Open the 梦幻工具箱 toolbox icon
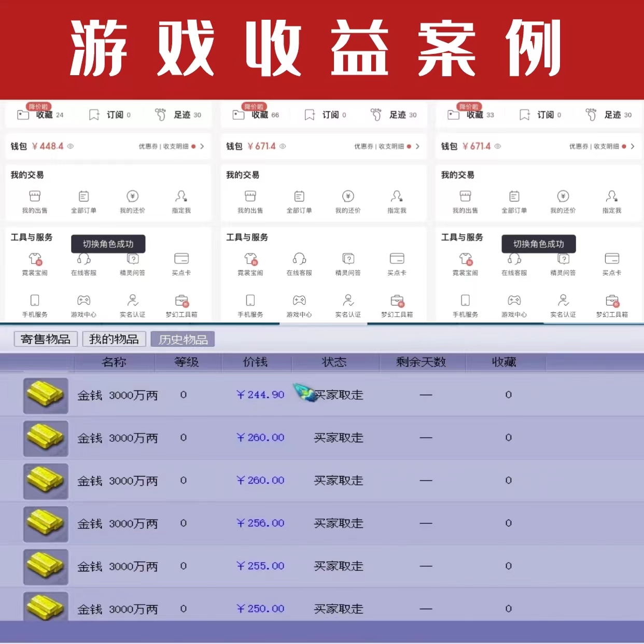644x644 pixels. pos(181,305)
